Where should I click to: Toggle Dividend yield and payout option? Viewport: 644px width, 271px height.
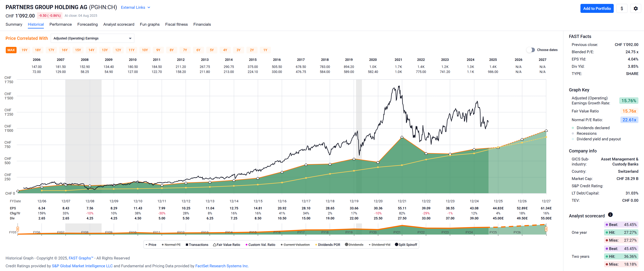596,139
